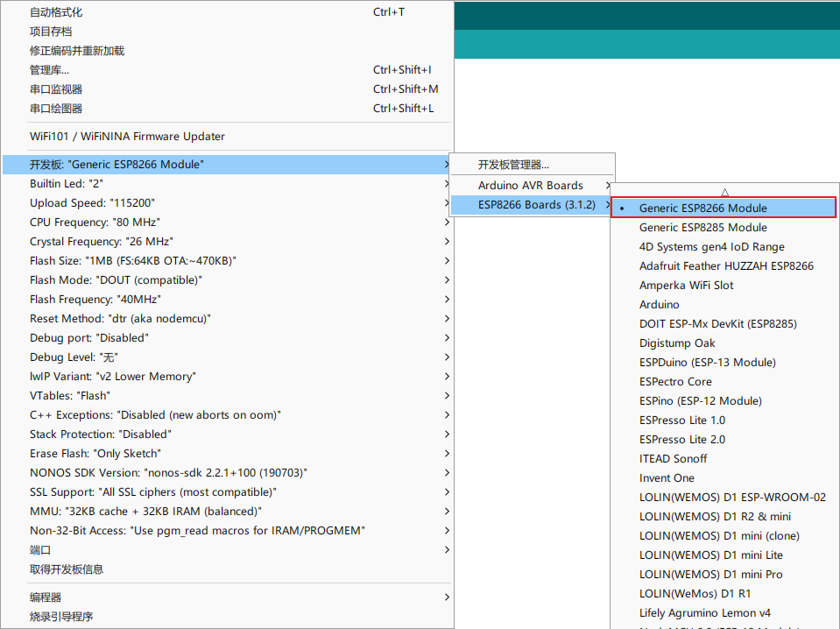Select 项目存档 menu item

pyautogui.click(x=228, y=31)
